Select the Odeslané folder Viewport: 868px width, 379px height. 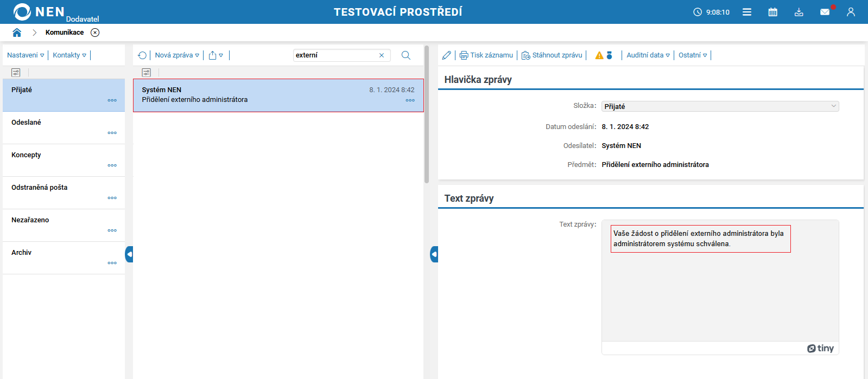click(x=27, y=123)
